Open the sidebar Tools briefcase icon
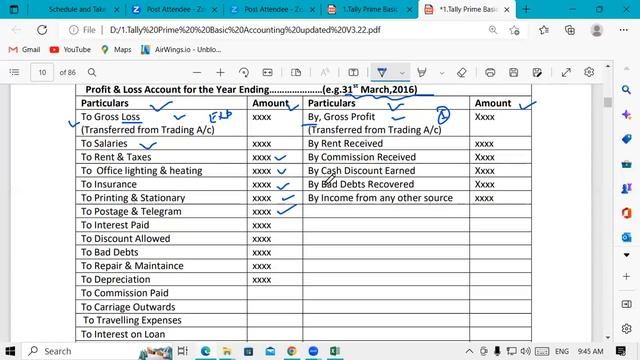Viewport: 640px width, 360px height. pyautogui.click(x=627, y=164)
